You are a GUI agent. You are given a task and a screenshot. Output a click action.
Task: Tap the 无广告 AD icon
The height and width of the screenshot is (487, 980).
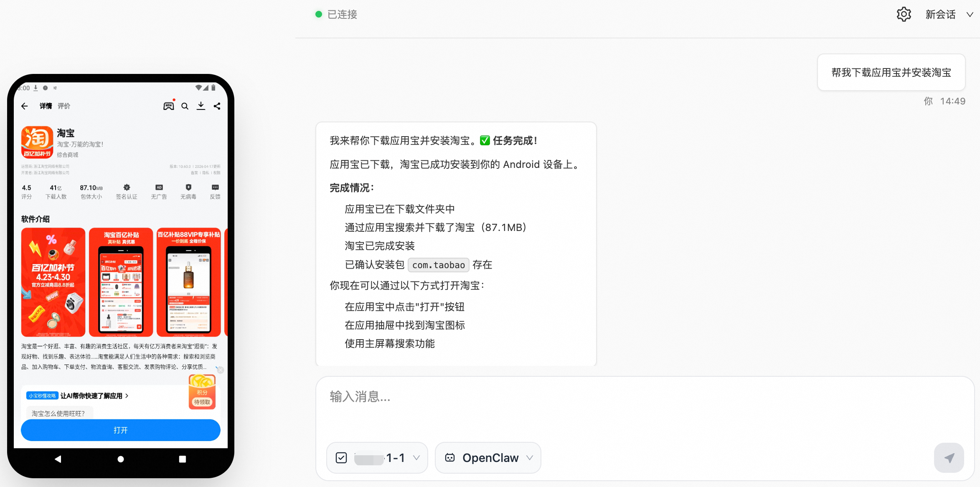pos(159,188)
